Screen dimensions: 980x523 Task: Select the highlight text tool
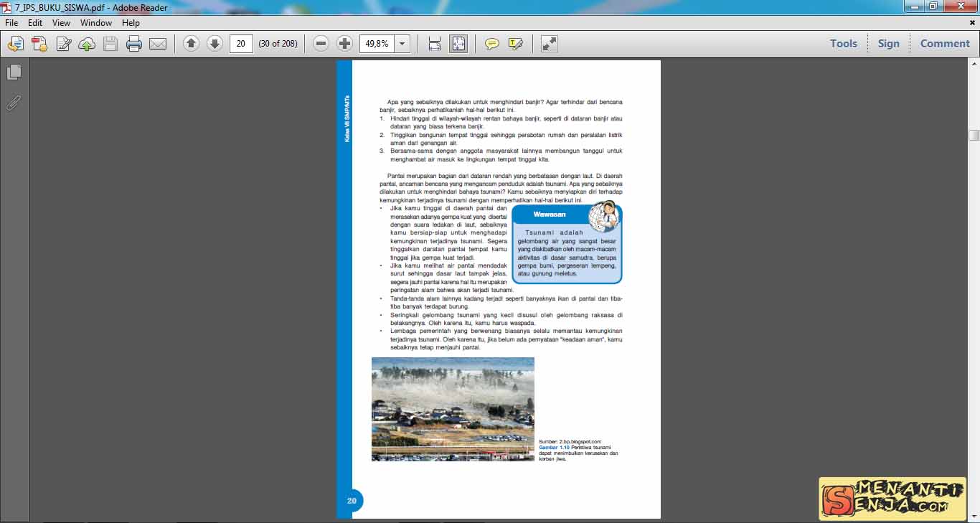(516, 44)
